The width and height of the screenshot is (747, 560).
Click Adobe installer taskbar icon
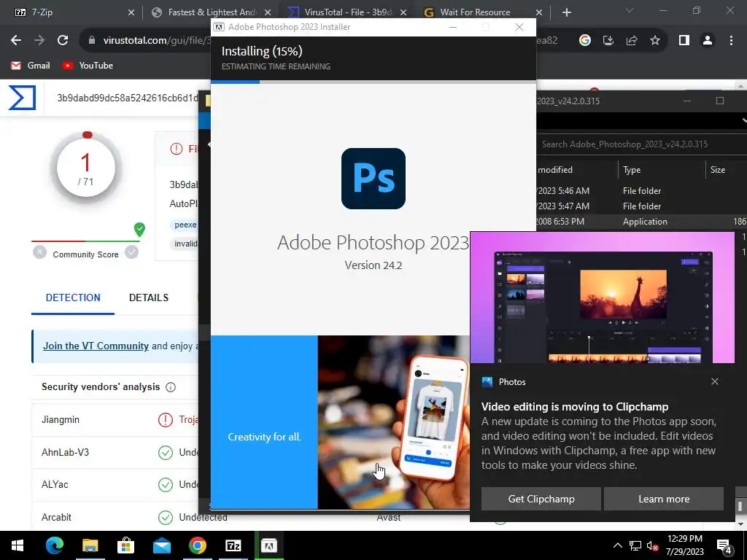pos(268,545)
